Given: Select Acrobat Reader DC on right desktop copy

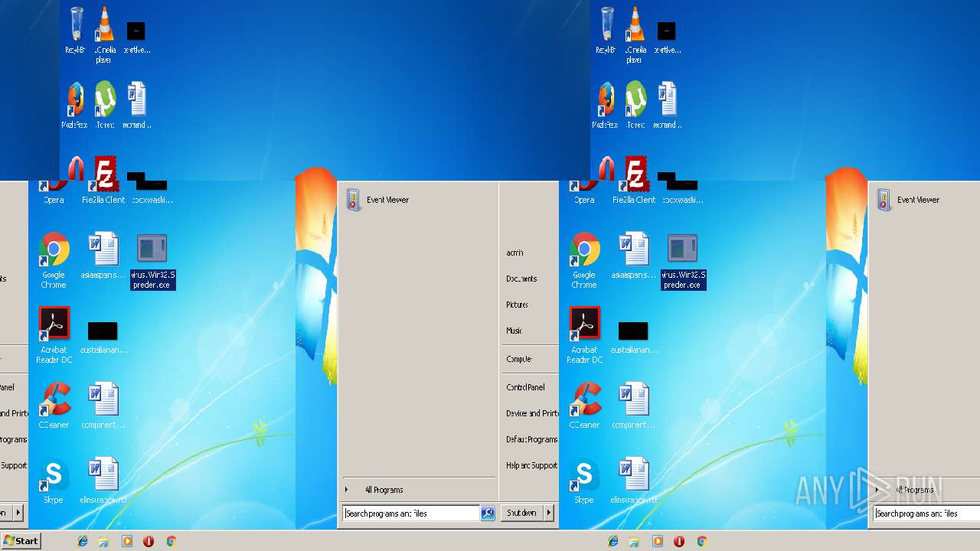Looking at the screenshot, I should click(584, 335).
